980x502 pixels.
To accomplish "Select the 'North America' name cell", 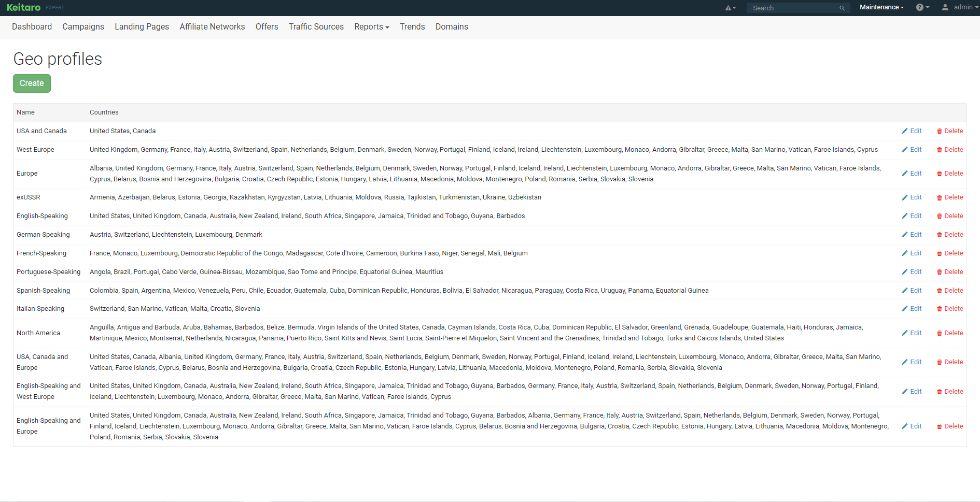I will tap(38, 333).
